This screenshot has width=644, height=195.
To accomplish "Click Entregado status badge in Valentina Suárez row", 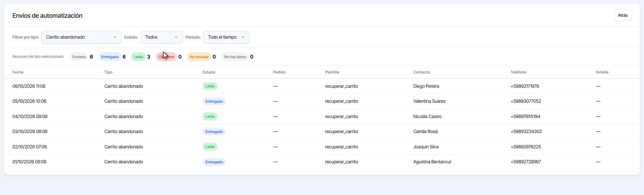I will click(214, 102).
